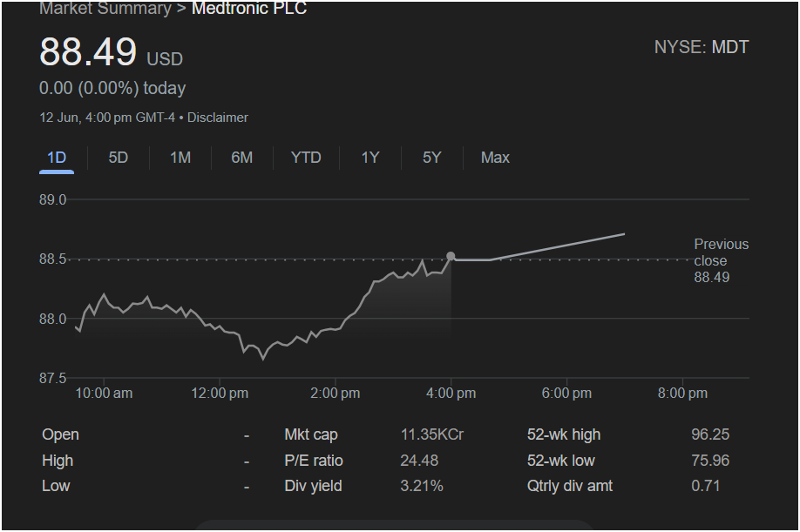
Task: Click the chart line low point near 1:00 pm
Action: pos(263,360)
